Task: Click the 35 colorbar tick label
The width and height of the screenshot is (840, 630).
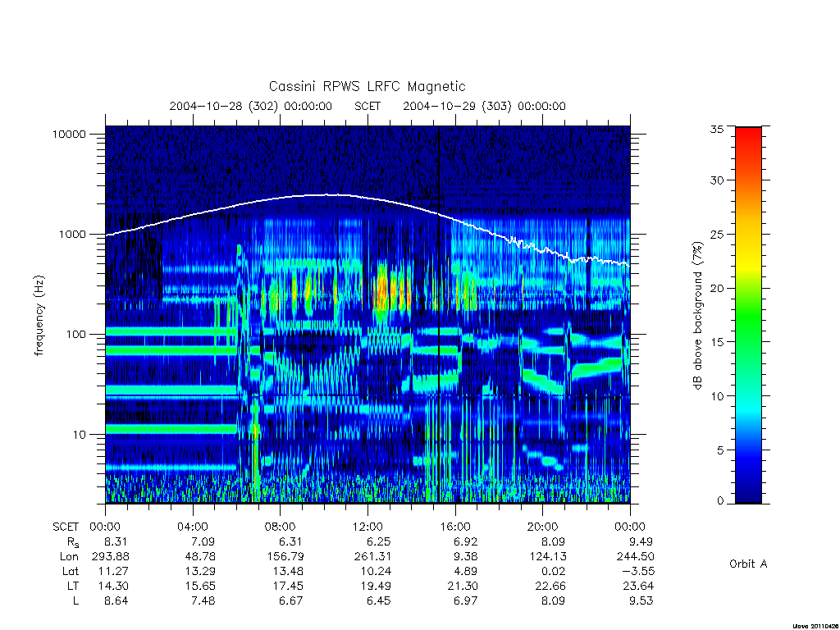Action: (717, 129)
